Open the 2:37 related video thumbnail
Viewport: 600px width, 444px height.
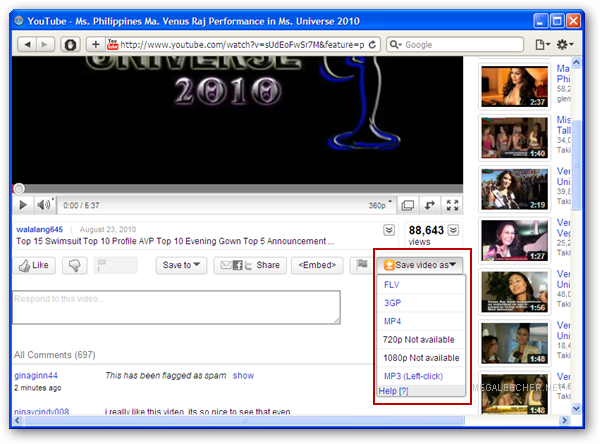pos(515,86)
